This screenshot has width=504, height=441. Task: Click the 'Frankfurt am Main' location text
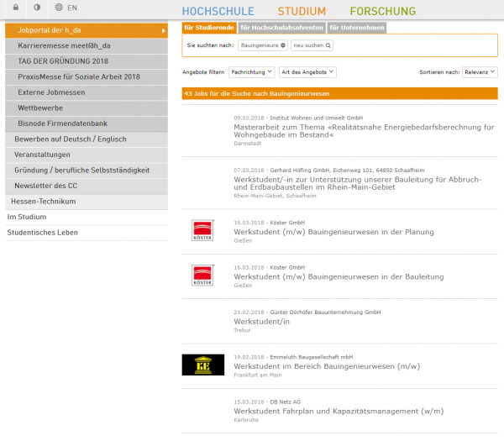pos(258,375)
